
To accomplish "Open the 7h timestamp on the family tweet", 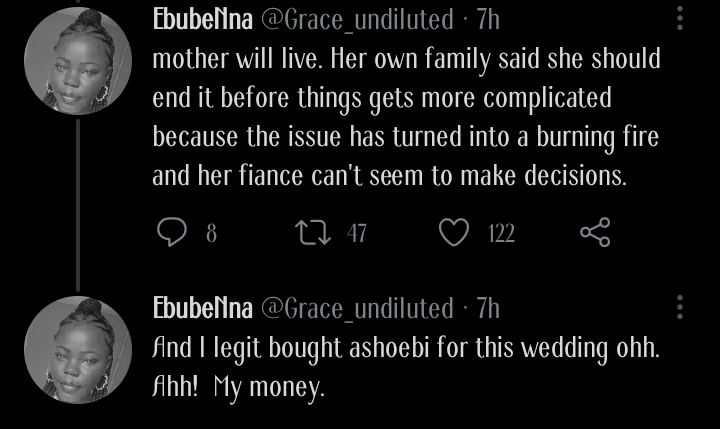I will coord(488,20).
